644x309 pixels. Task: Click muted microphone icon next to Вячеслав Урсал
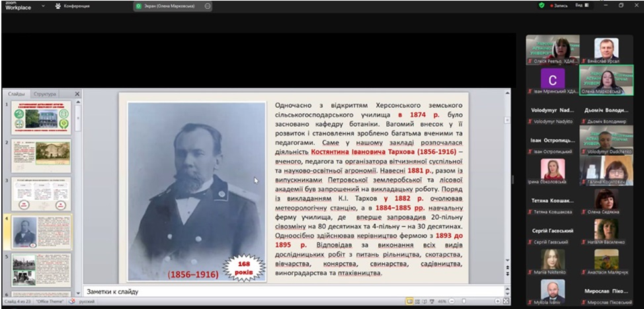point(584,61)
